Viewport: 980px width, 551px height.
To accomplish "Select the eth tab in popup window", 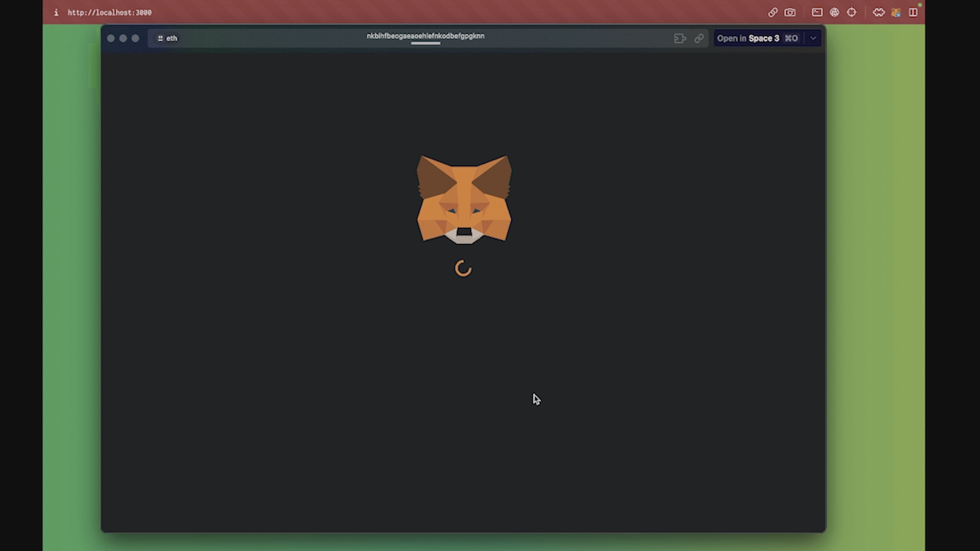I will 167,38.
